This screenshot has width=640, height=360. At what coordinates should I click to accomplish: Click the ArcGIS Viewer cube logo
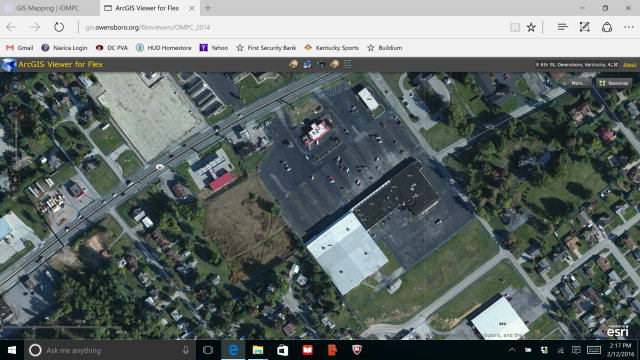pyautogui.click(x=9, y=64)
